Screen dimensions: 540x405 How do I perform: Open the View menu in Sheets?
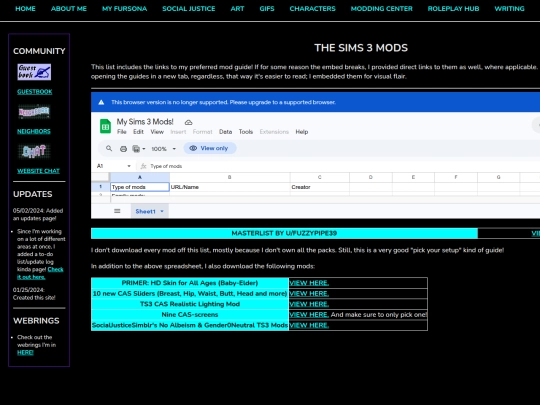pos(157,132)
